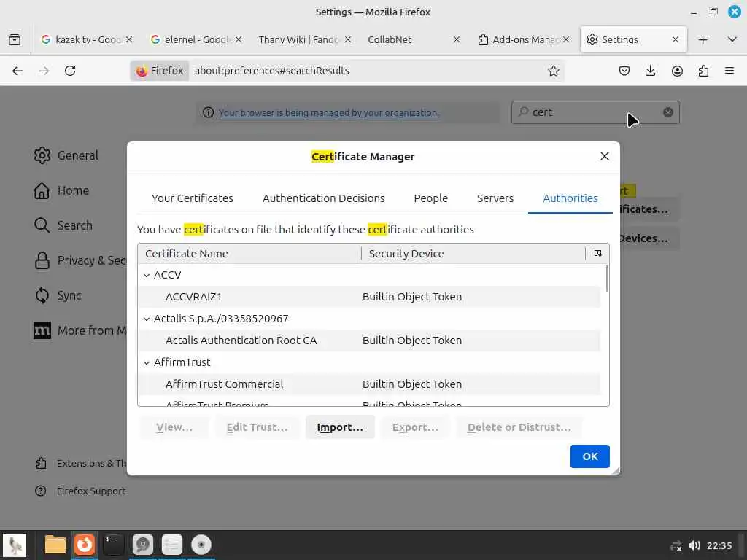Bookmark this page with the star icon

553,71
